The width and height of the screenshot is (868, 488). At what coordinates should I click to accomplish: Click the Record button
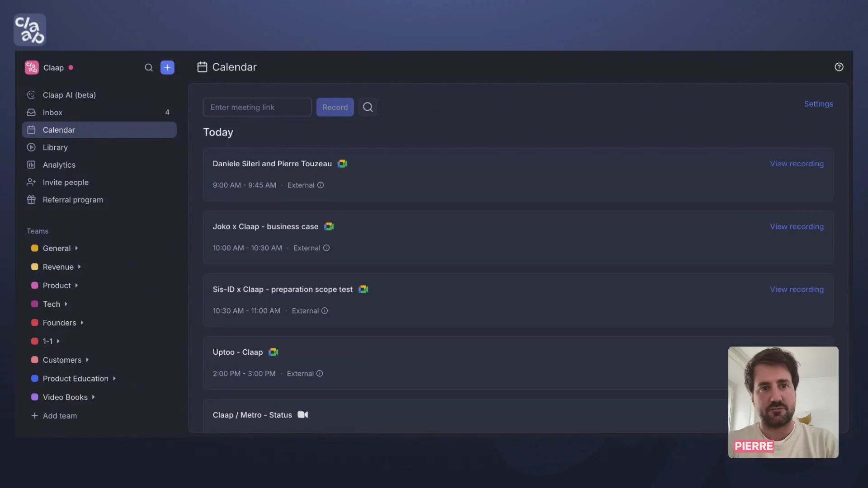tap(335, 107)
